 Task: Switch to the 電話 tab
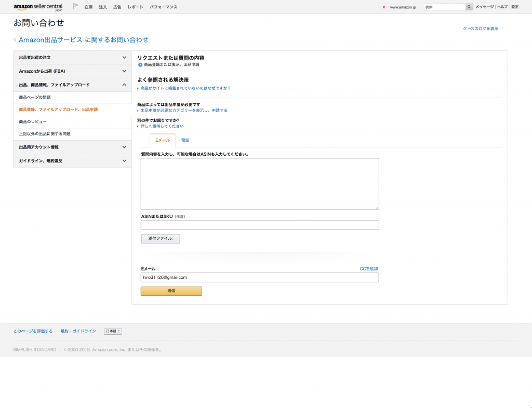(x=185, y=140)
